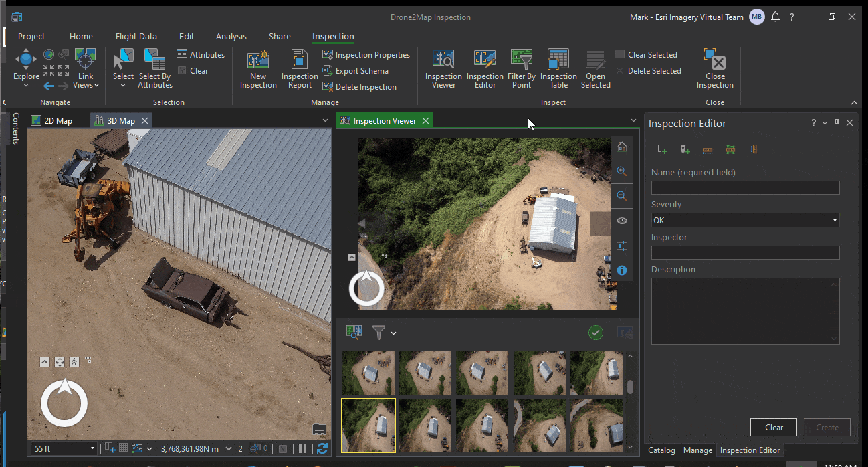Screen dimensions: 868x467
Task: Open Attributes in Selection group
Action: point(201,55)
